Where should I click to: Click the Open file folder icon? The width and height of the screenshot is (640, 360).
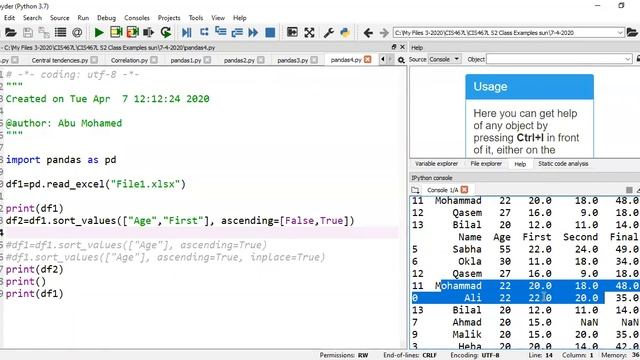11,32
